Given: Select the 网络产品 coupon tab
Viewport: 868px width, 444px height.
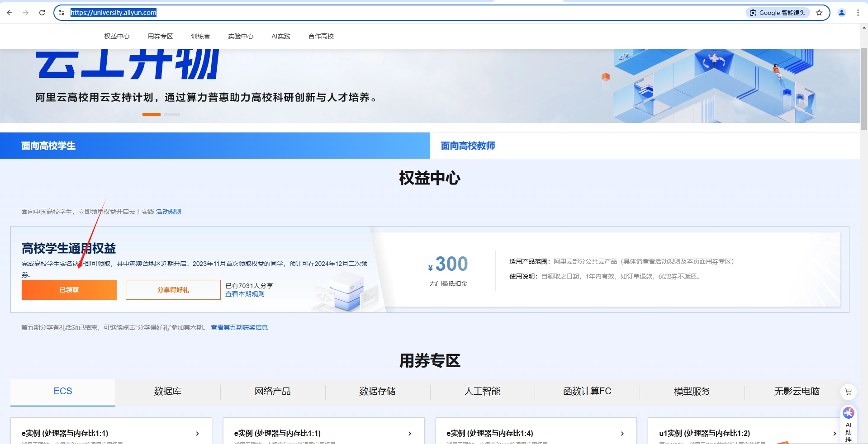Looking at the screenshot, I should [273, 392].
